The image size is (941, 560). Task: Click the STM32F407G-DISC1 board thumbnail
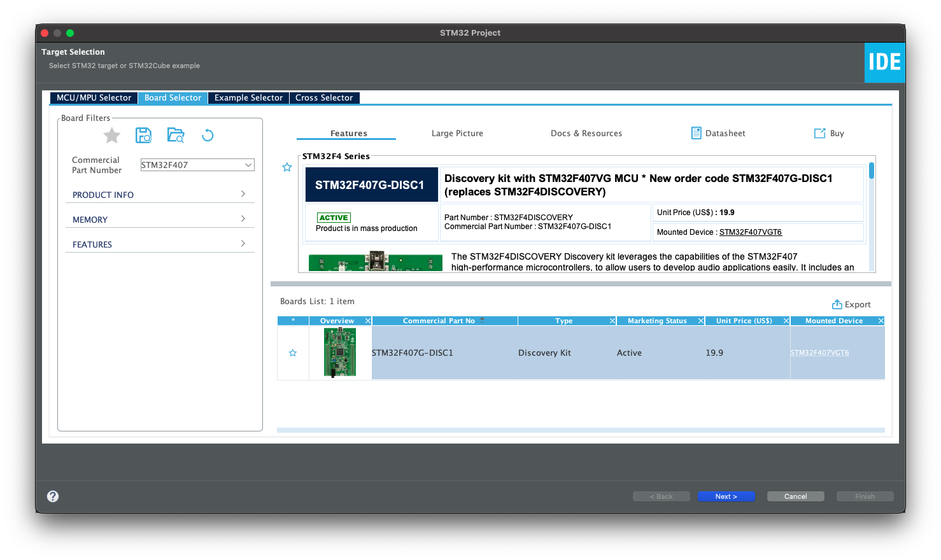tap(339, 352)
